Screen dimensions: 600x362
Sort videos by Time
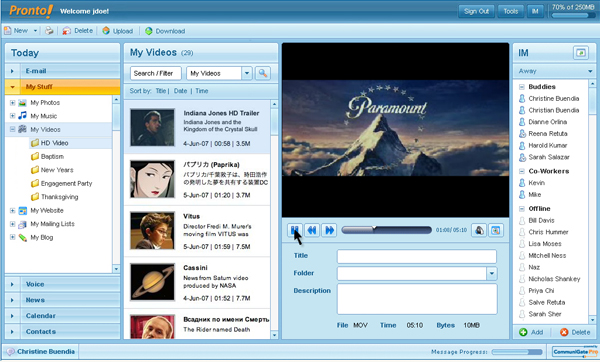(202, 91)
